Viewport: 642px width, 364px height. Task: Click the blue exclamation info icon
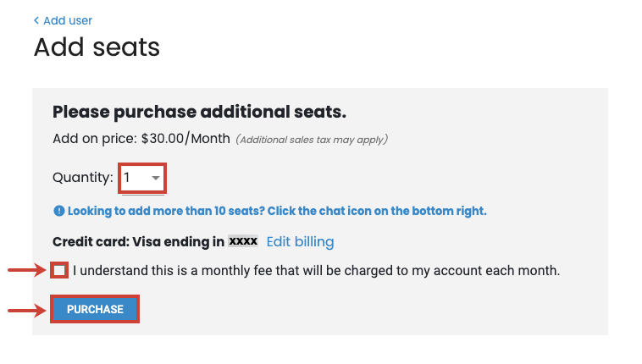point(59,212)
